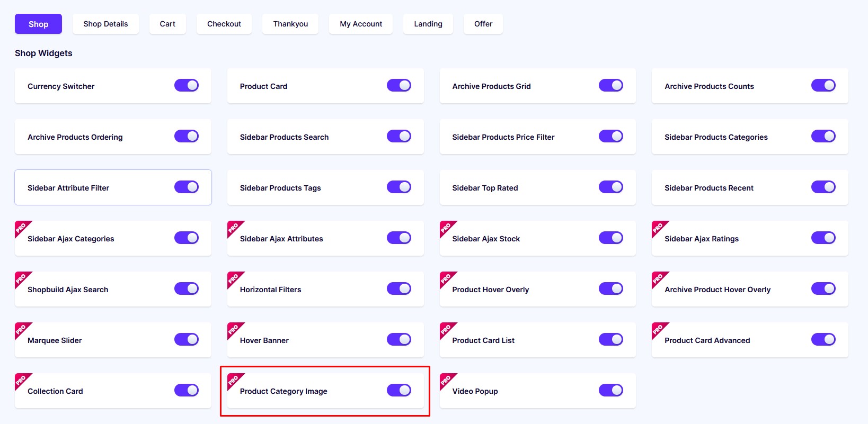Switch off Sidebar Top Rated widget
The width and height of the screenshot is (868, 424).
pos(611,187)
